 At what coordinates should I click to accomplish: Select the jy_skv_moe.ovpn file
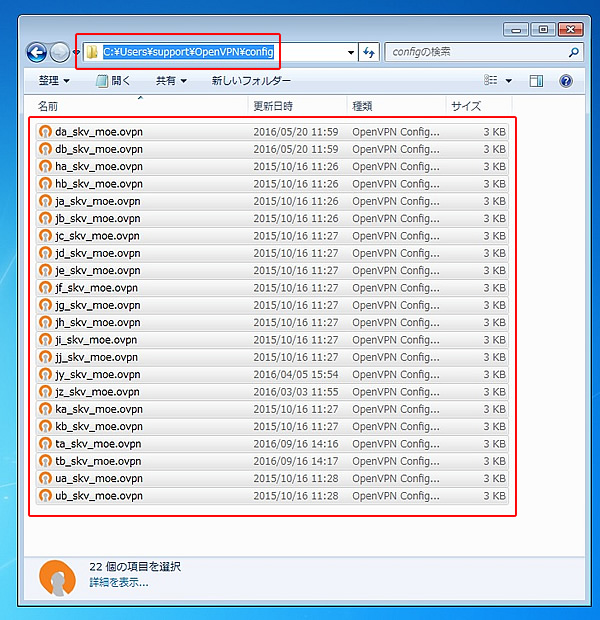click(x=97, y=375)
